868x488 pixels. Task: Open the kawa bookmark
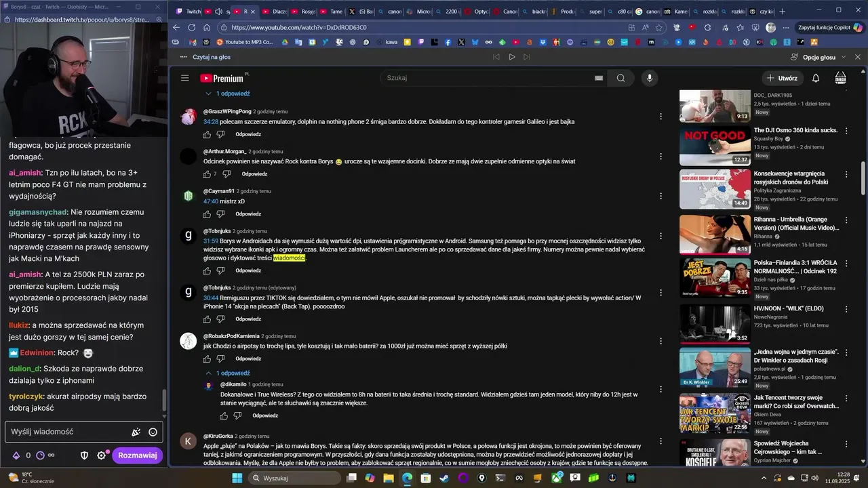[x=386, y=42]
